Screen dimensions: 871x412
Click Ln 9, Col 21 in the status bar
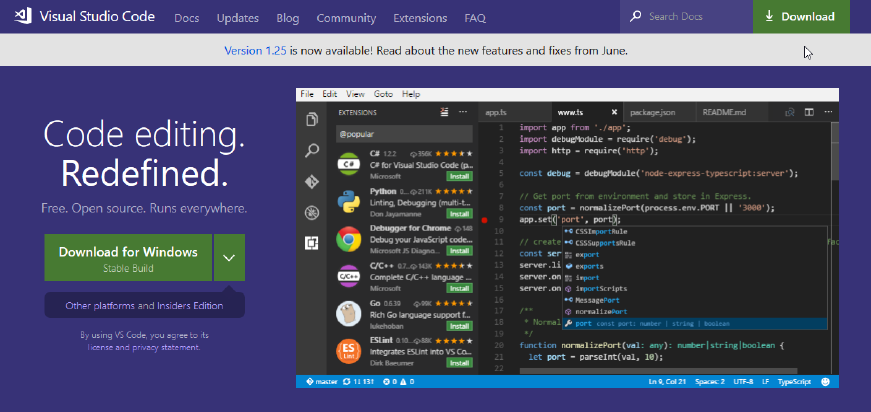(x=668, y=381)
